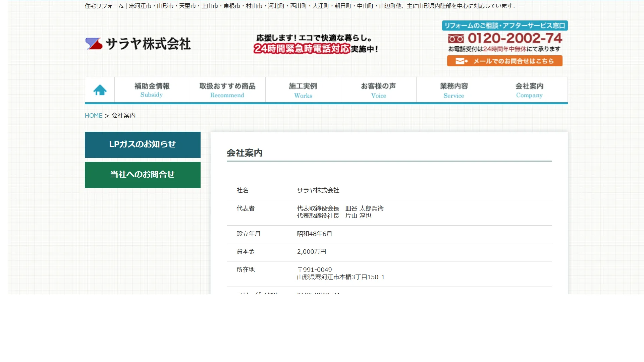This screenshot has height=362, width=644.
Task: Open お客様の声 Voice menu item
Action: [x=378, y=90]
